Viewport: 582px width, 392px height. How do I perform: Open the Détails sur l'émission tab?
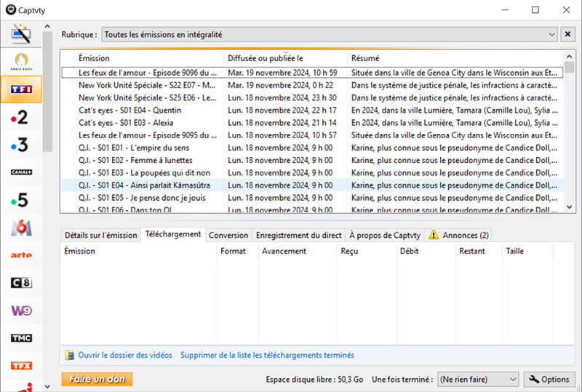coord(100,235)
